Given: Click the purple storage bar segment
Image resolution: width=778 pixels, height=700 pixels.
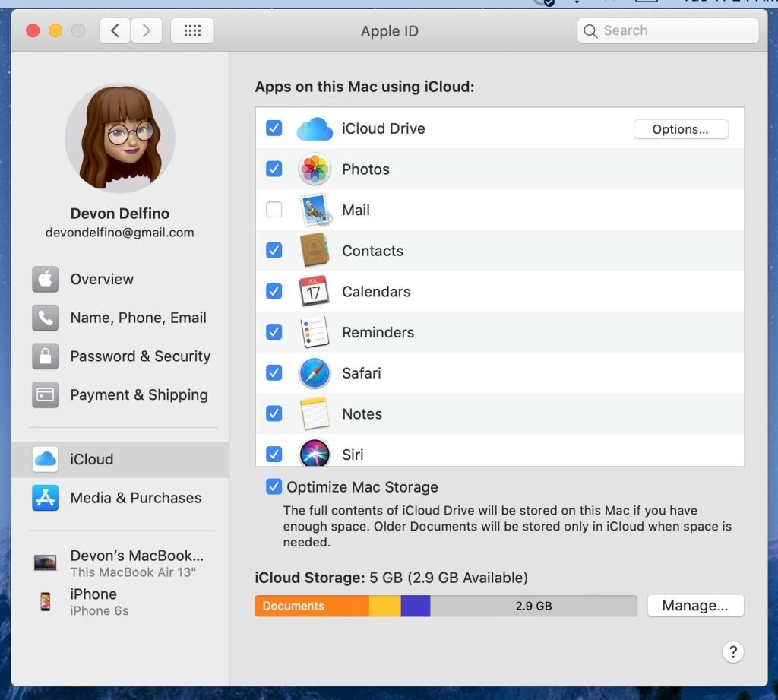Looking at the screenshot, I should (416, 606).
